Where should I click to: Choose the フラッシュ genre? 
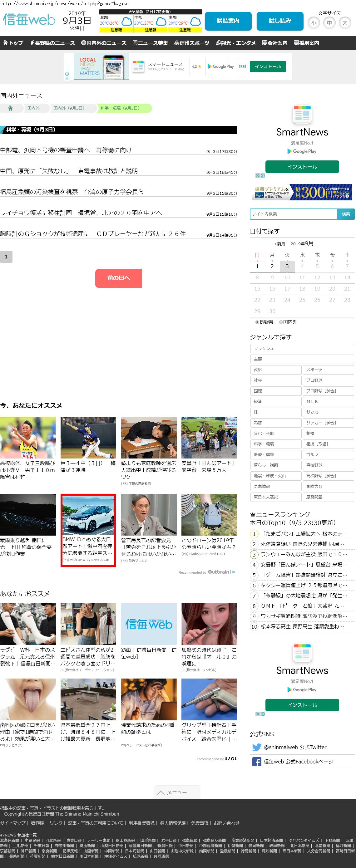pyautogui.click(x=302, y=348)
